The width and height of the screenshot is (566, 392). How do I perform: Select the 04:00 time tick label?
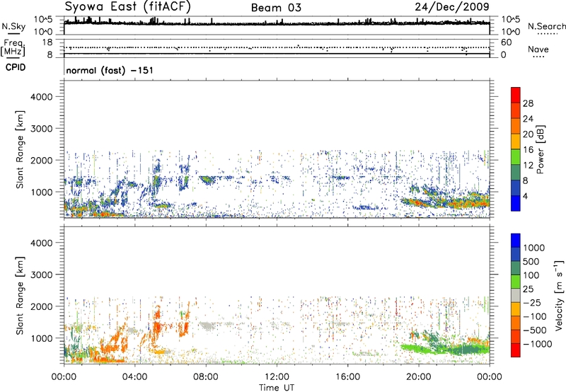point(134,377)
